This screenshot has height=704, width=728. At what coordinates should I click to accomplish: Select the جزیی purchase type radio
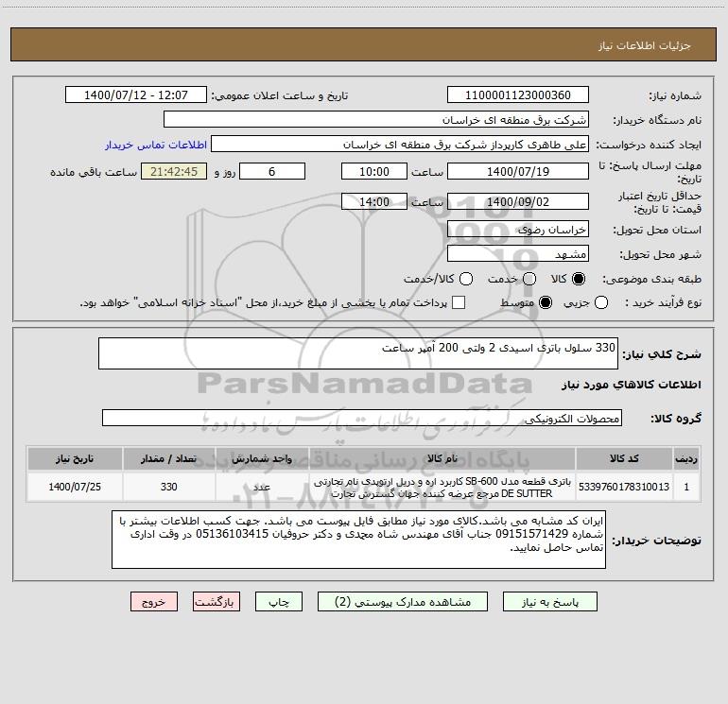pos(600,302)
